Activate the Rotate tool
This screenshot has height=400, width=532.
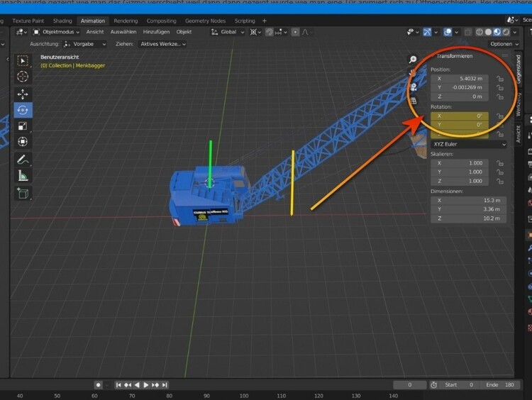(23, 110)
